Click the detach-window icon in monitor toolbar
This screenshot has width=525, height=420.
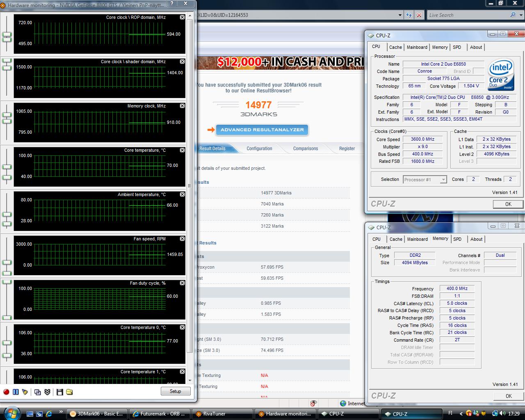pos(38,392)
